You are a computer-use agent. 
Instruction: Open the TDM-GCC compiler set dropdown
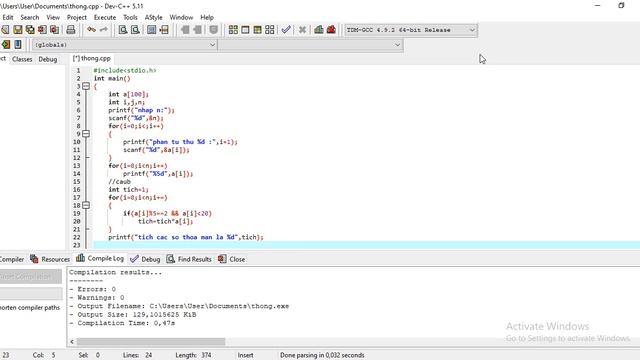click(x=411, y=30)
